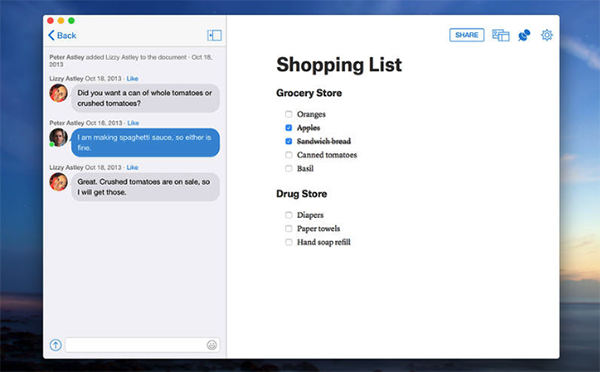The height and width of the screenshot is (372, 600).
Task: Click Peter Astley's avatar photo
Action: pos(59,137)
